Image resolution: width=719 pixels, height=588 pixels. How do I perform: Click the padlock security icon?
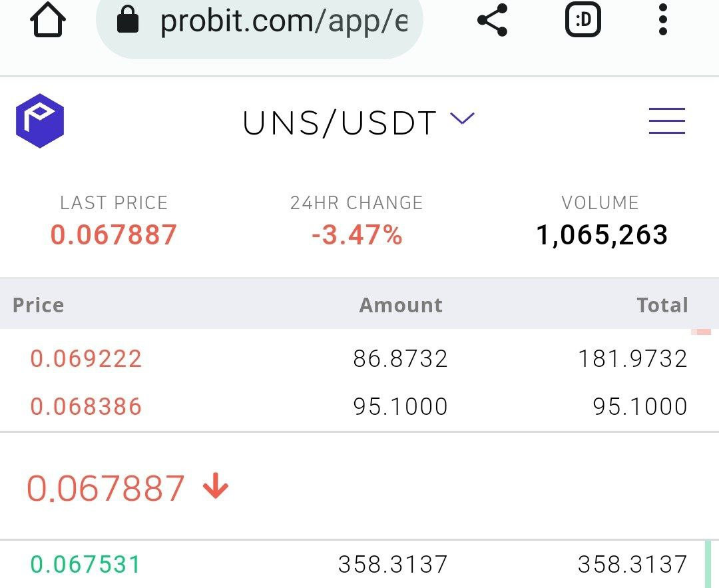tap(128, 20)
